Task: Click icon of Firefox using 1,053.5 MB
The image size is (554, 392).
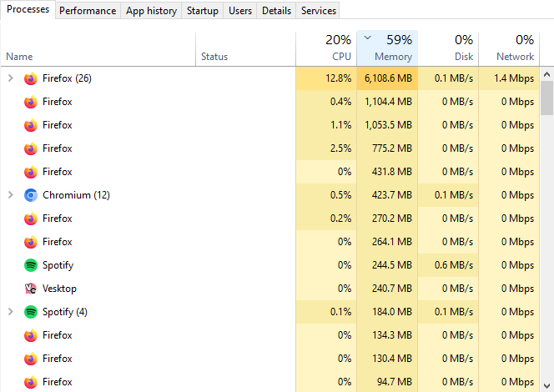Action: [31, 125]
